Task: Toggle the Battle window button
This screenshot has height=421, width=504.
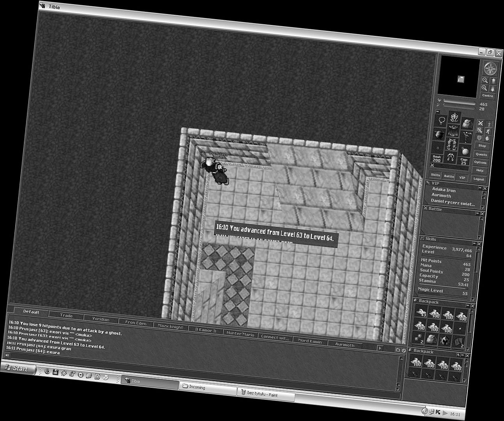Action: coord(449,176)
